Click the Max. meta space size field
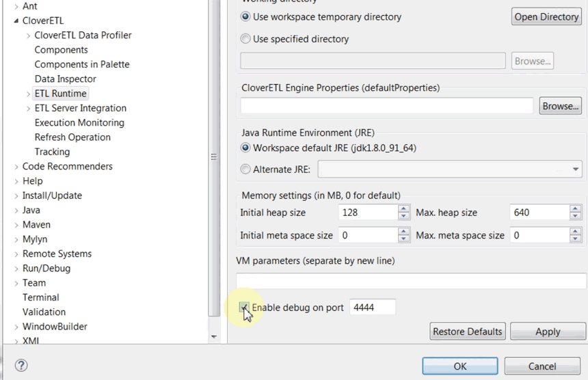 click(539, 235)
